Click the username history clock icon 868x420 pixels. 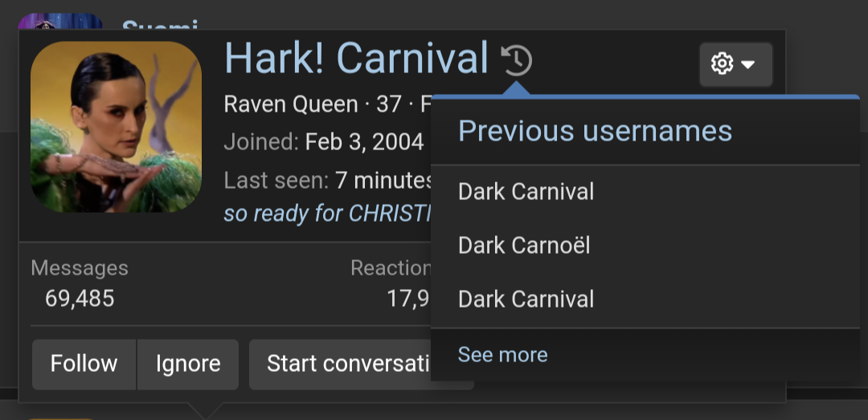click(517, 59)
